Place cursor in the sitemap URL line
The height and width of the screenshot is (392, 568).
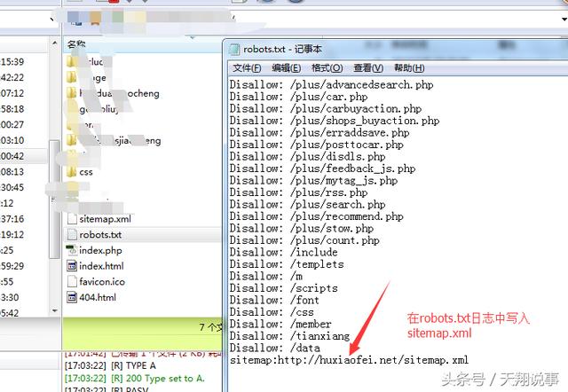point(348,361)
